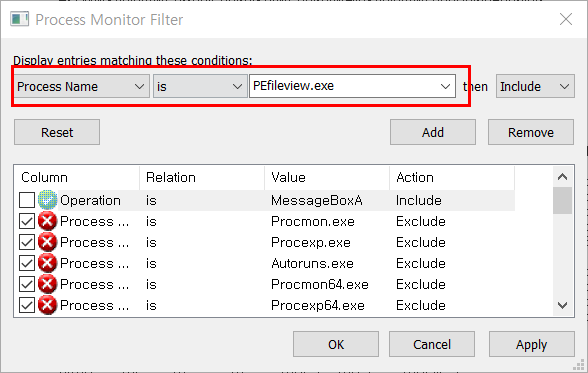Select the MessageBoxA value cell
The width and height of the screenshot is (588, 373).
pos(316,201)
